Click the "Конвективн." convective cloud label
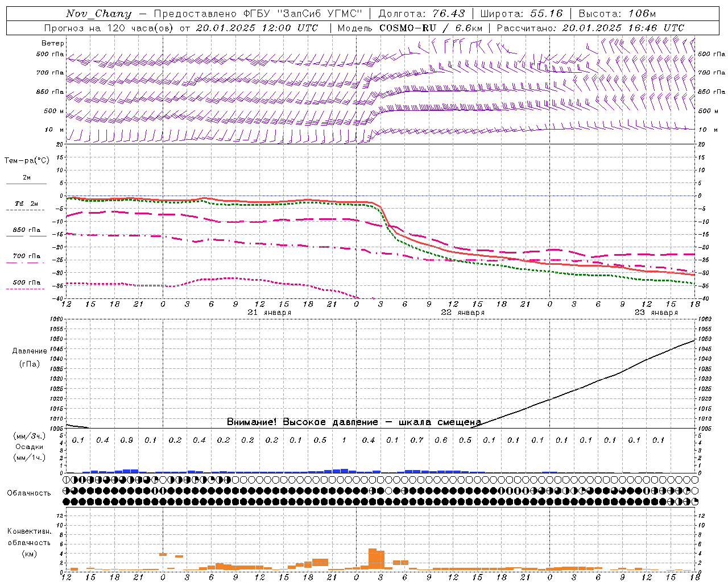This screenshot has height=582, width=728. tap(29, 531)
